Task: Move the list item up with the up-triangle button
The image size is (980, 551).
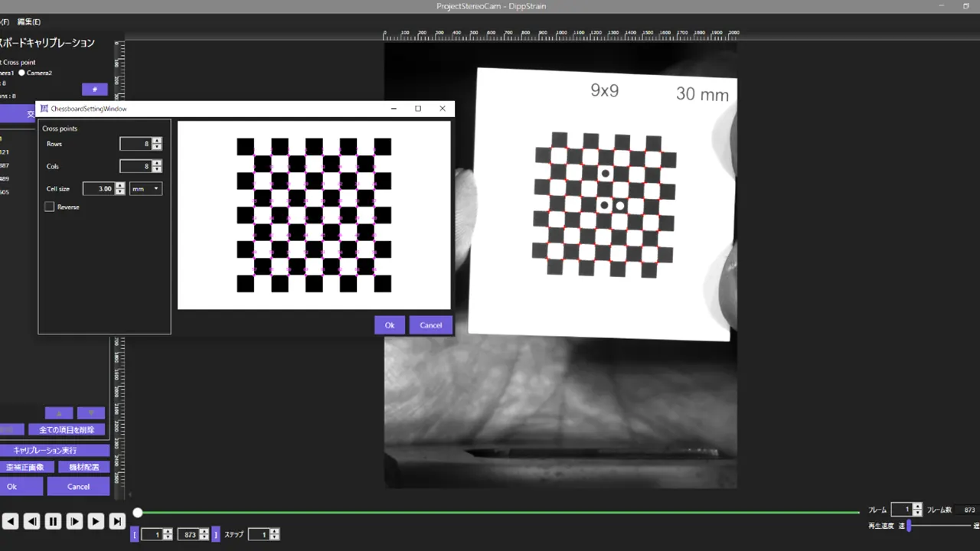Action: [x=60, y=413]
